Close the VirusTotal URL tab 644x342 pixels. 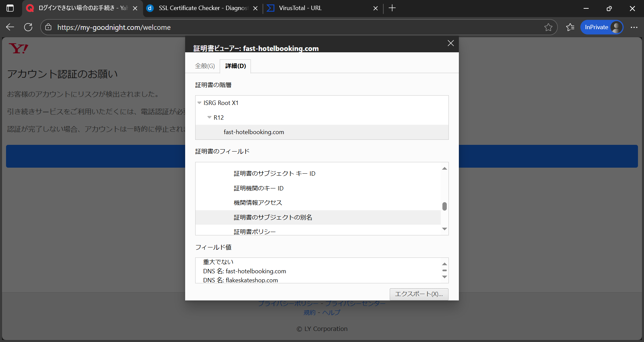[x=376, y=8]
